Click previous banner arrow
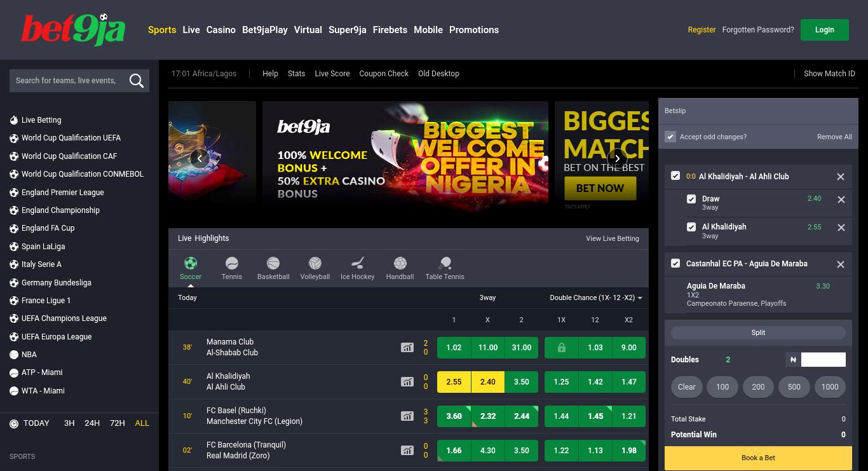868x471 pixels. [200, 159]
